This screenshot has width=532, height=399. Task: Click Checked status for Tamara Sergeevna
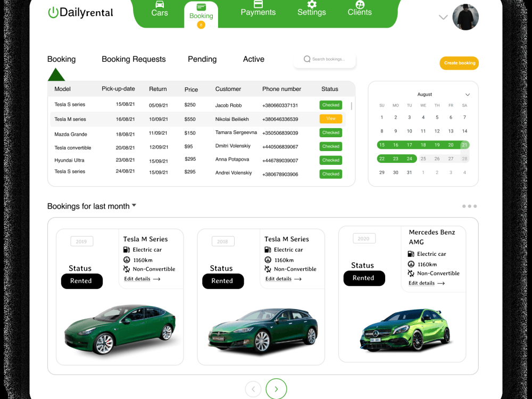(x=331, y=132)
